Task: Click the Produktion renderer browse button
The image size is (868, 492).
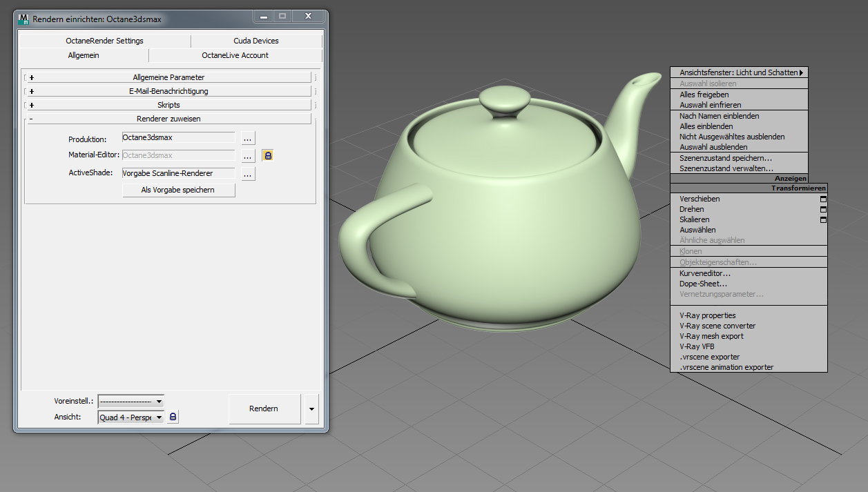Action: point(249,138)
